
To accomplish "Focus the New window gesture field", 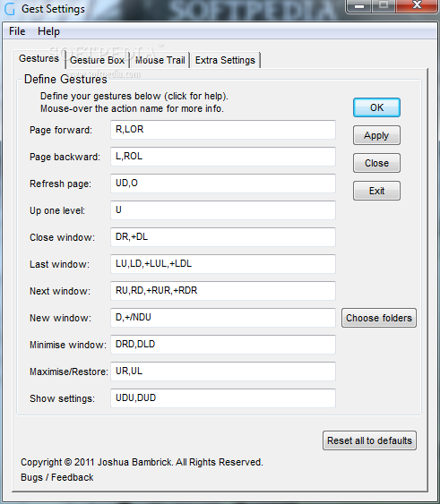I will point(223,318).
